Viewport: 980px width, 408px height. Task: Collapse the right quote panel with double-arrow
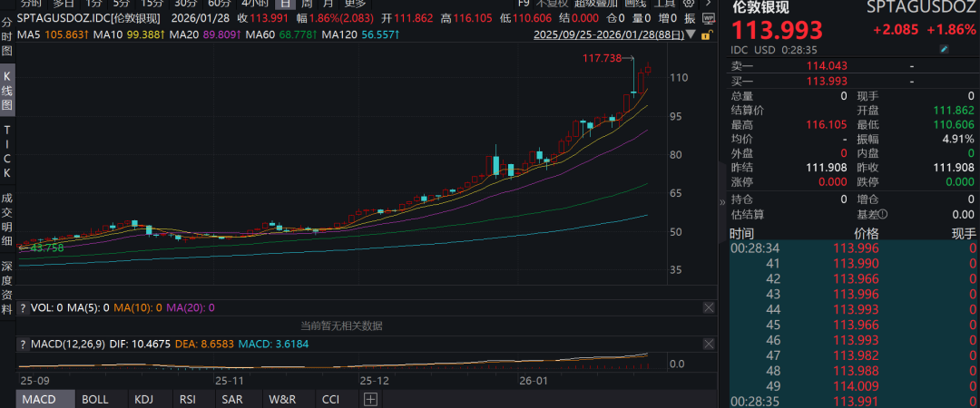[x=723, y=202]
